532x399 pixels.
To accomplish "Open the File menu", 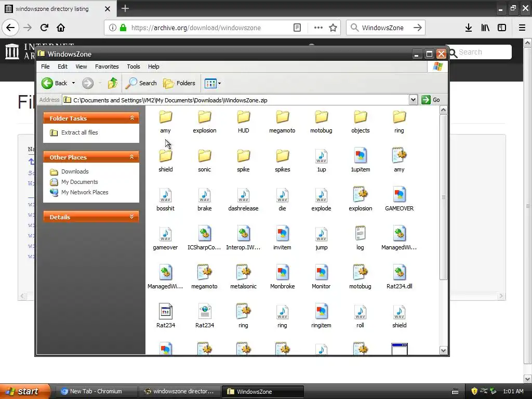I will coord(45,66).
